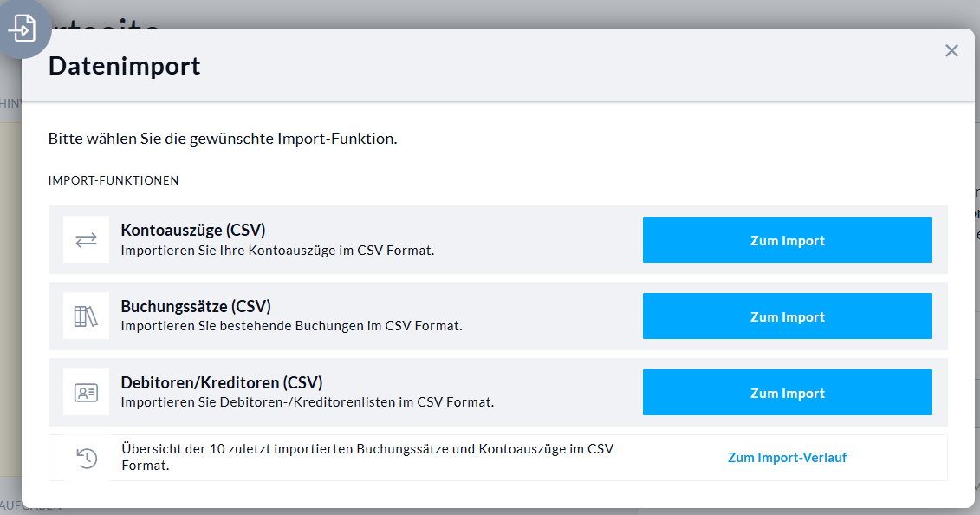
Task: Click the Buchungssätze books icon
Action: [x=87, y=316]
